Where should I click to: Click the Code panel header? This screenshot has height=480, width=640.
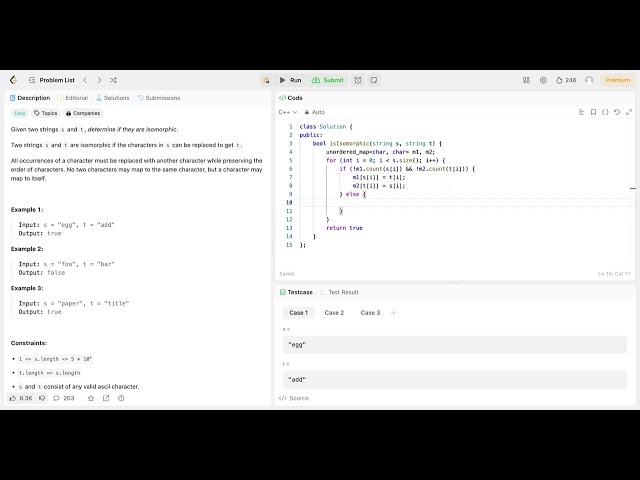pos(291,98)
